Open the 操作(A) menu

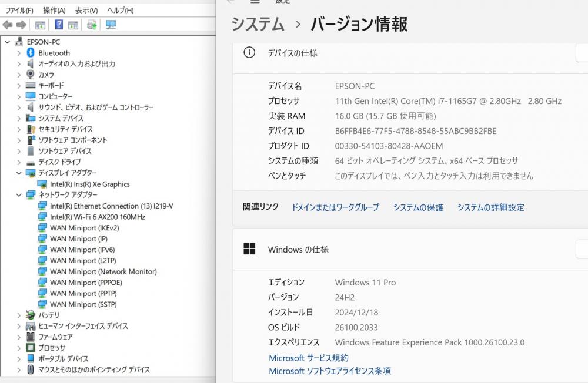tap(54, 11)
